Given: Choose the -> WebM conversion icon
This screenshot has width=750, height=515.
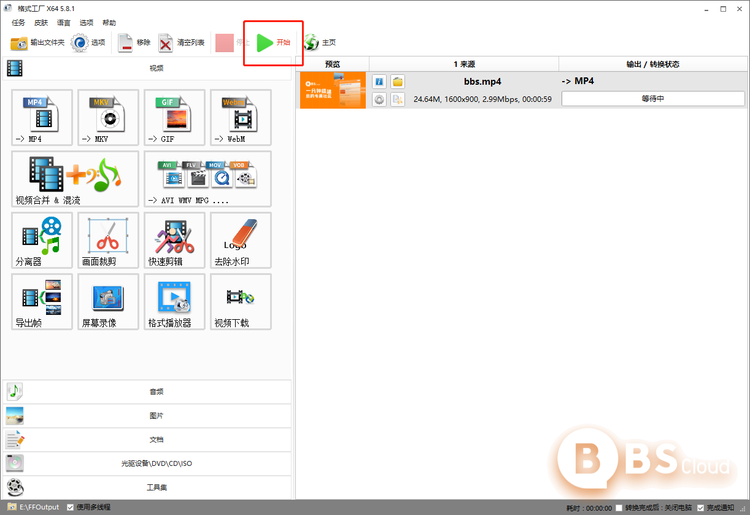Looking at the screenshot, I should point(241,117).
